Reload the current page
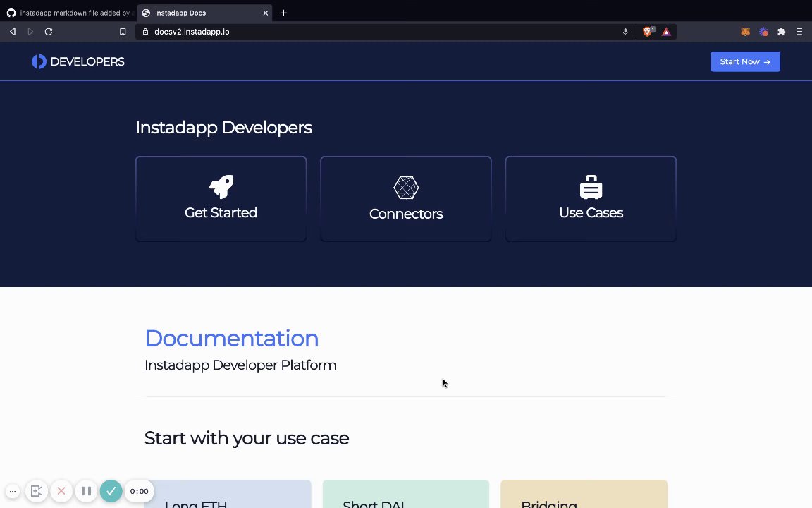This screenshot has height=508, width=812. pyautogui.click(x=49, y=32)
